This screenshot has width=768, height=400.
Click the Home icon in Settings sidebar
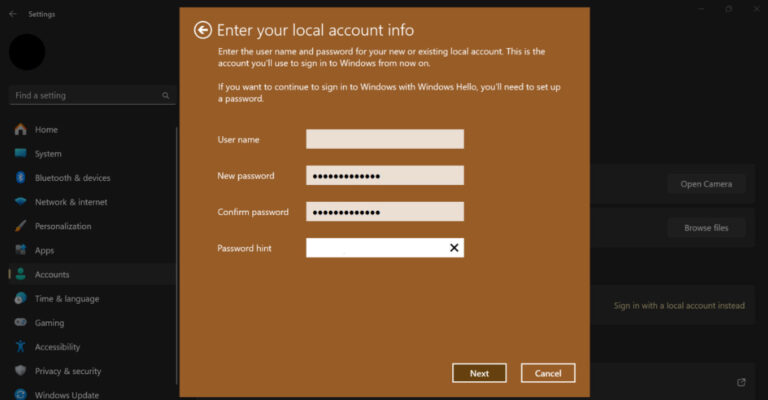[21, 129]
